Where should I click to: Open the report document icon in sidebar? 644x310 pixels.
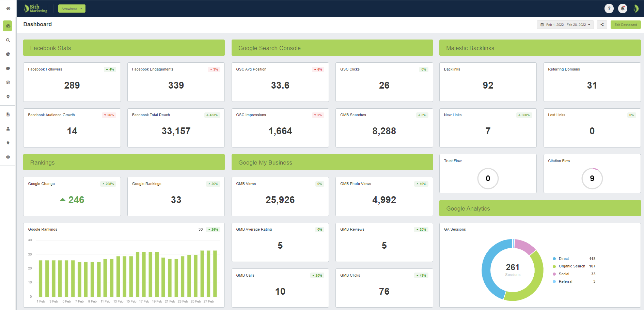[x=8, y=114]
